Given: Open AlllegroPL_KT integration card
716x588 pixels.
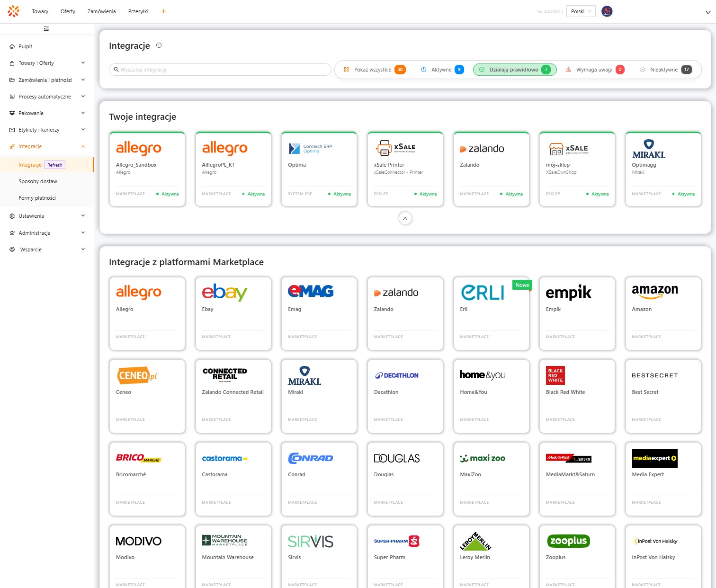Looking at the screenshot, I should click(x=233, y=169).
